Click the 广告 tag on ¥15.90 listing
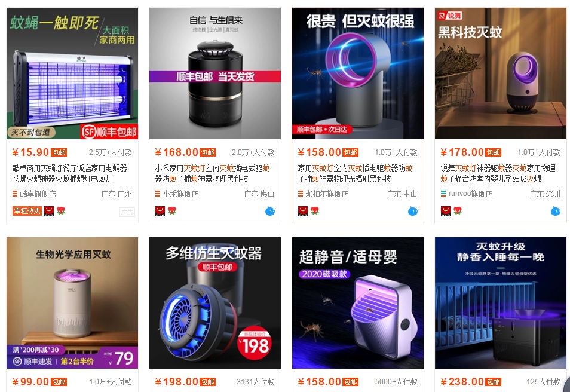Image resolution: width=570 pixels, height=392 pixels. click(127, 212)
